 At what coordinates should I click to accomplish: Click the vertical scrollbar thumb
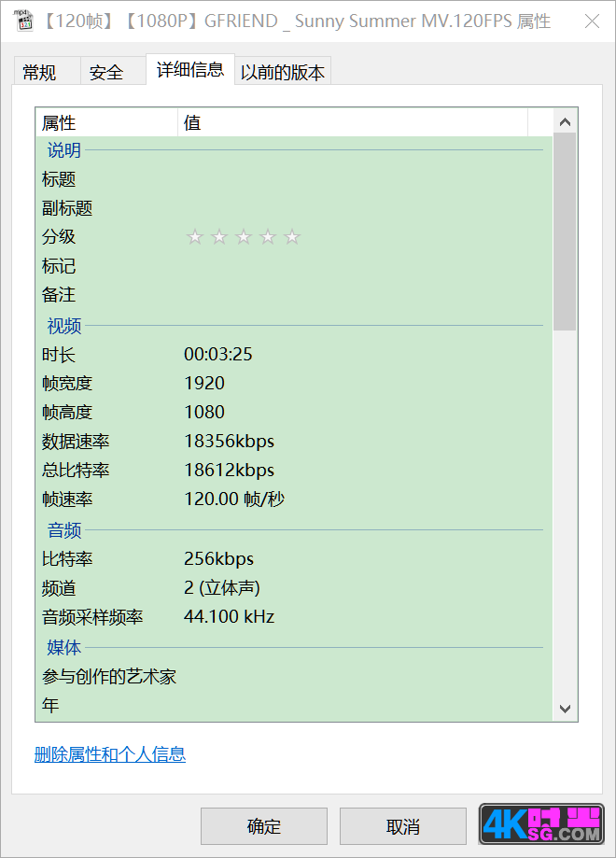[x=565, y=232]
